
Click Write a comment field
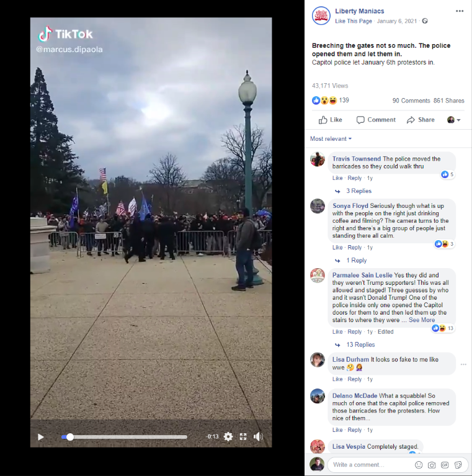(372, 465)
